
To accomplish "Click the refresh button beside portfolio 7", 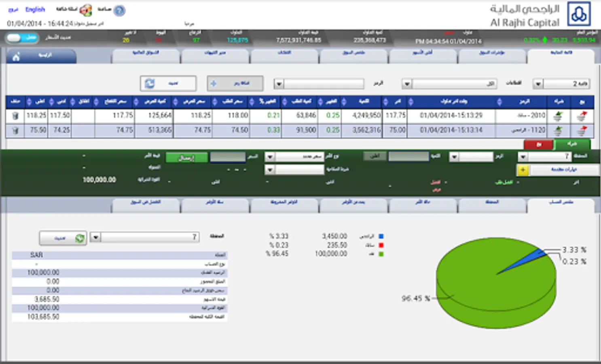I will point(63,238).
